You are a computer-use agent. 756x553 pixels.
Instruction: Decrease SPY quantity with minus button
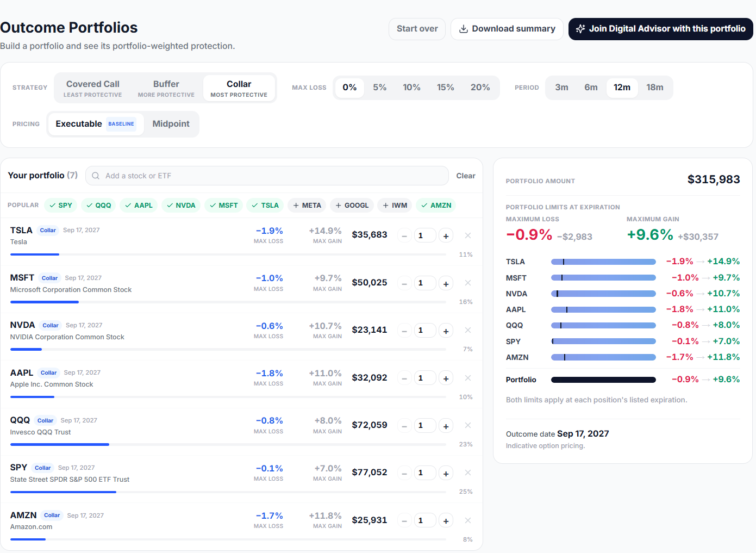[x=404, y=473]
